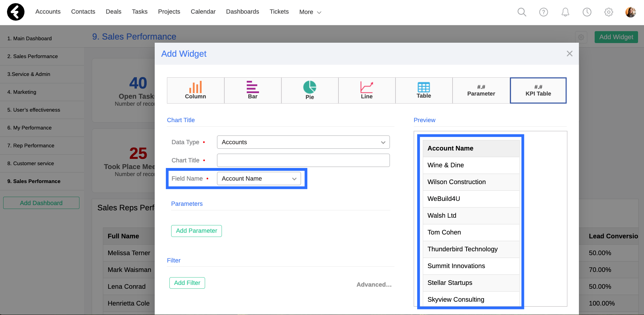Click the Add Dashboard button
Viewport: 644px width, 315px height.
click(41, 203)
